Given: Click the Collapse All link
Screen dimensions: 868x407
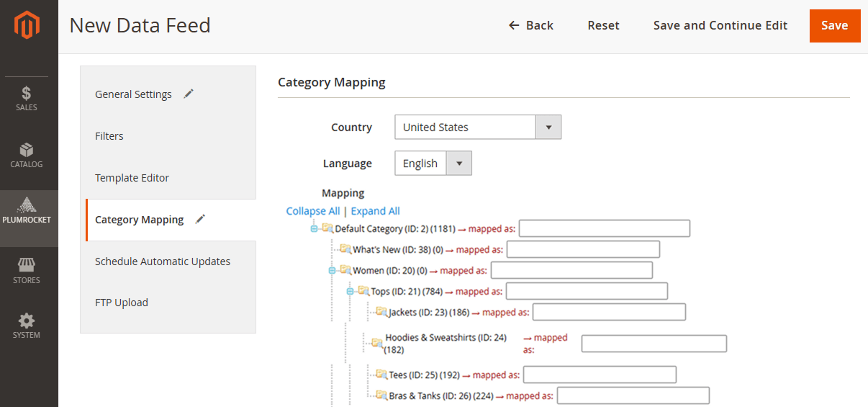Looking at the screenshot, I should click(x=313, y=211).
